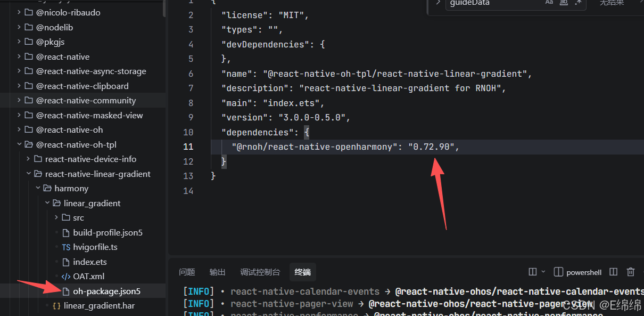This screenshot has width=644, height=316.
Task: Click the XML code icon of OAT.xml
Action: point(66,276)
